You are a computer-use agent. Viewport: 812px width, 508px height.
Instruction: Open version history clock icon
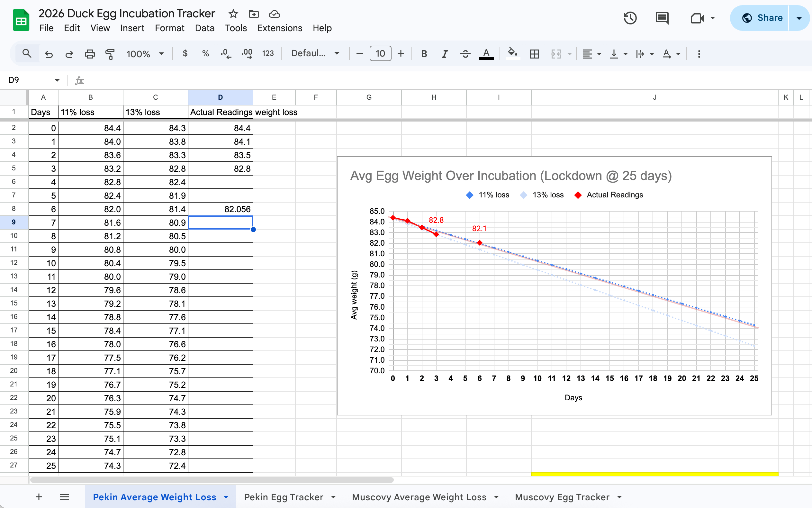630,18
